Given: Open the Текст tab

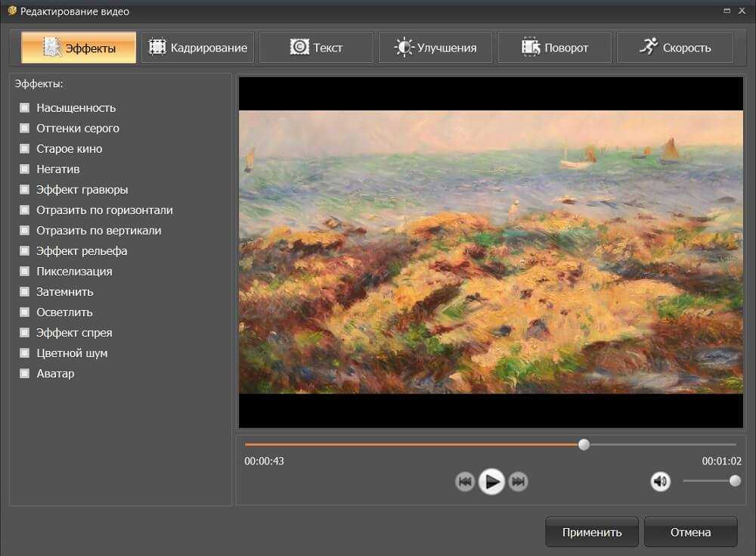Looking at the screenshot, I should [x=316, y=48].
